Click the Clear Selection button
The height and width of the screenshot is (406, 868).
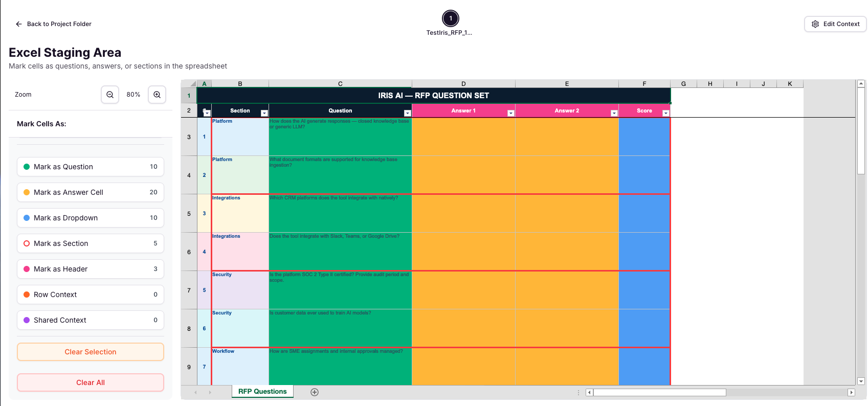[x=91, y=352]
